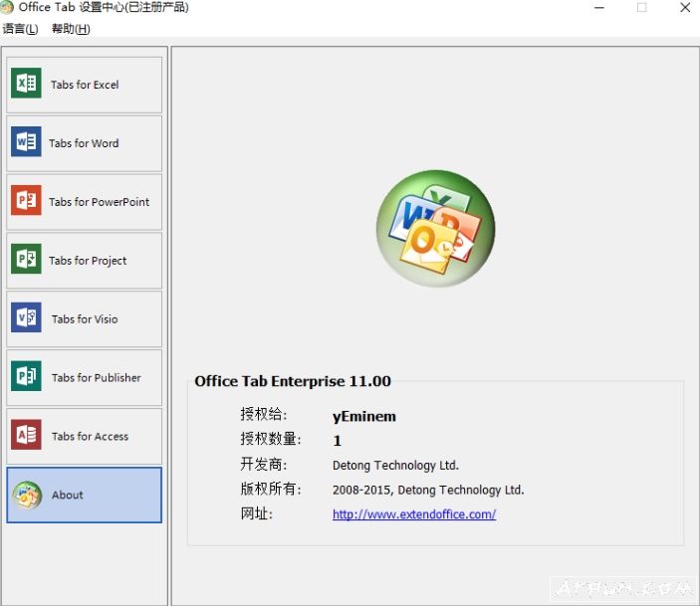Click the 网址 label
The width and height of the screenshot is (700, 606).
pos(256,513)
